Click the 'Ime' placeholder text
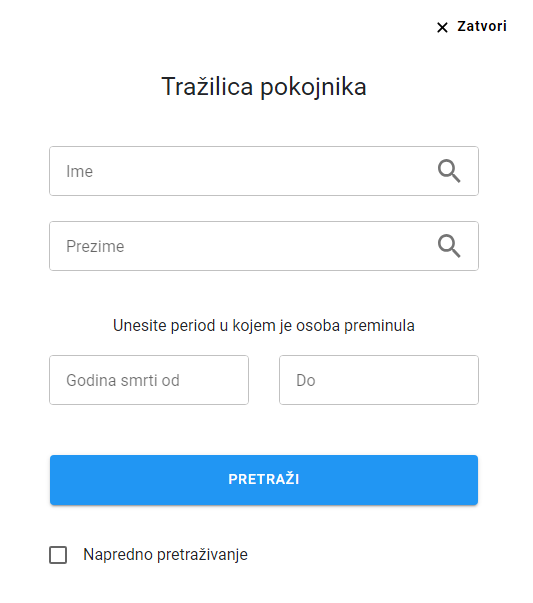Screen dimensions: 533x603 coord(80,172)
